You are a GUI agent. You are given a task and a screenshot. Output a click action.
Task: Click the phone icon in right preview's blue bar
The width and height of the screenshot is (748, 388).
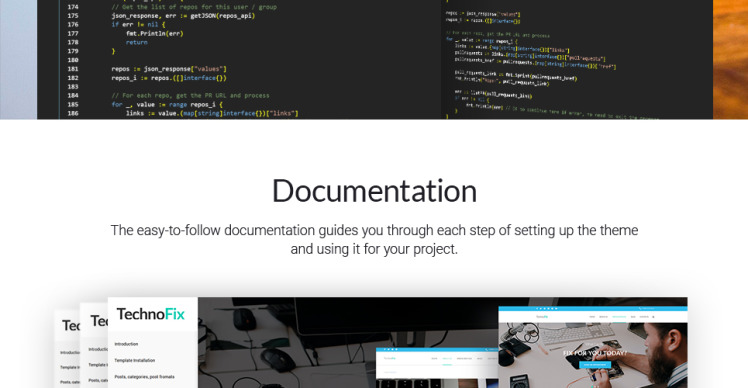click(x=640, y=308)
